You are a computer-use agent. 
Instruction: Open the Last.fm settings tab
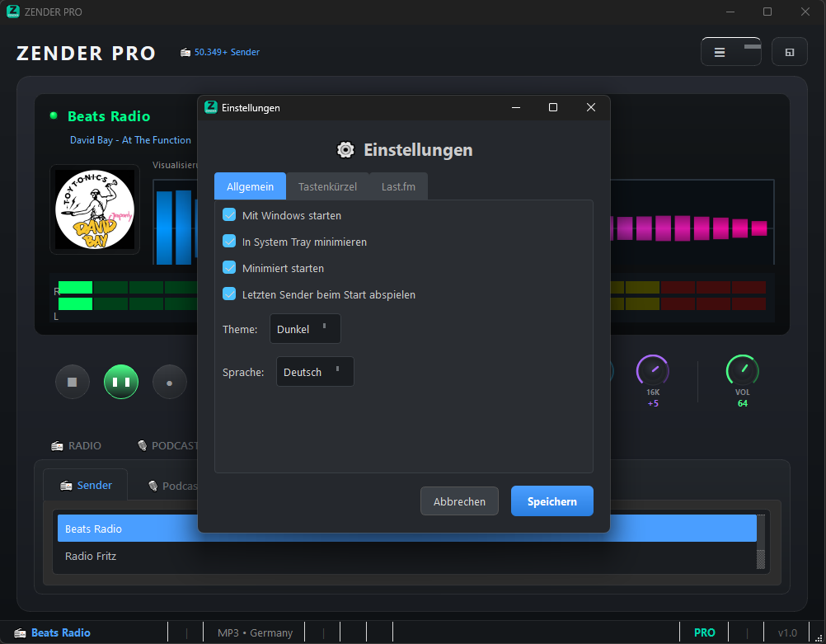[x=398, y=186]
